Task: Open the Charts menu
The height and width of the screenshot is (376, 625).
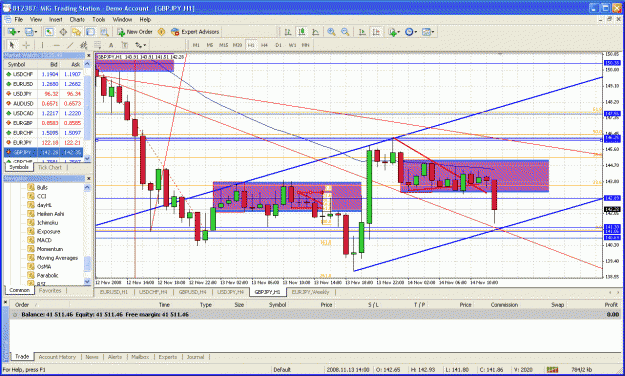Action: tap(77, 19)
